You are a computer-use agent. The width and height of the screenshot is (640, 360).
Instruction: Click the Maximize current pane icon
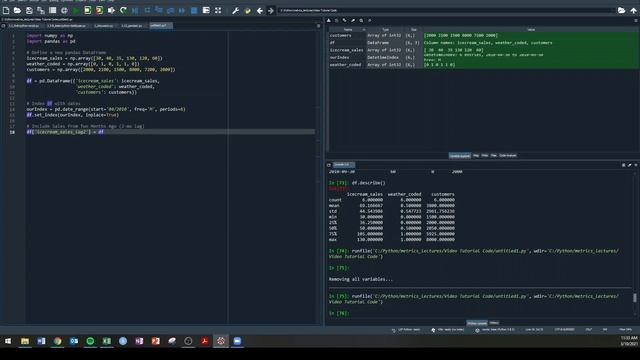pyautogui.click(x=218, y=10)
